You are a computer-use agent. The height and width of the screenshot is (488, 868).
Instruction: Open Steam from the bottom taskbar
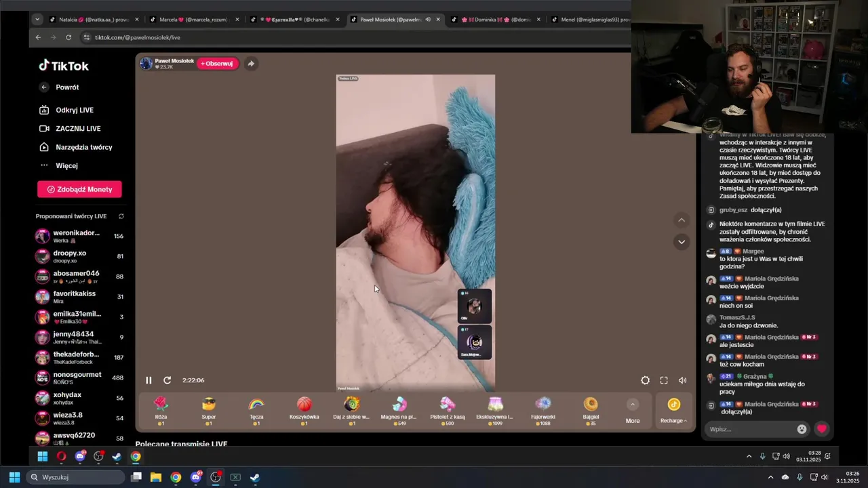255,477
